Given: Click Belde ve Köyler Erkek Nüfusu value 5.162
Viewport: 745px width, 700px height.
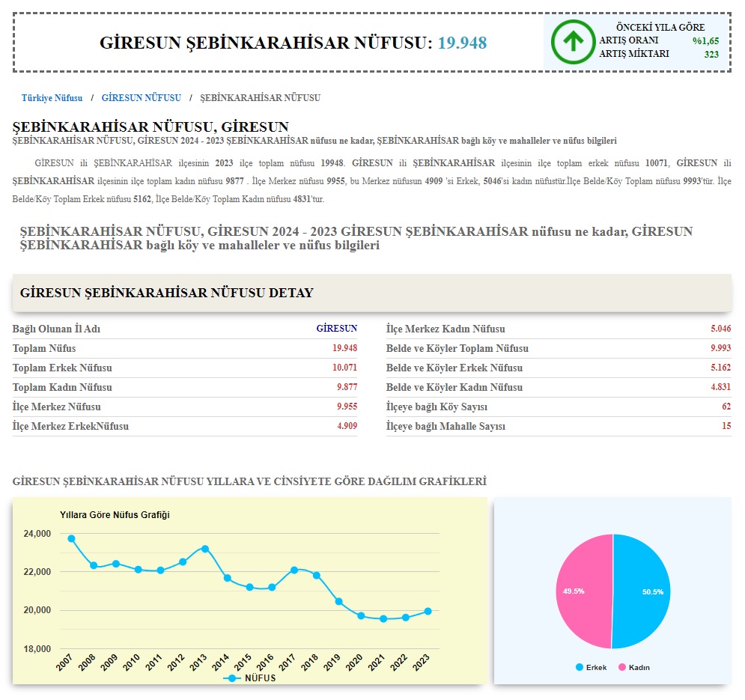Looking at the screenshot, I should 721,368.
